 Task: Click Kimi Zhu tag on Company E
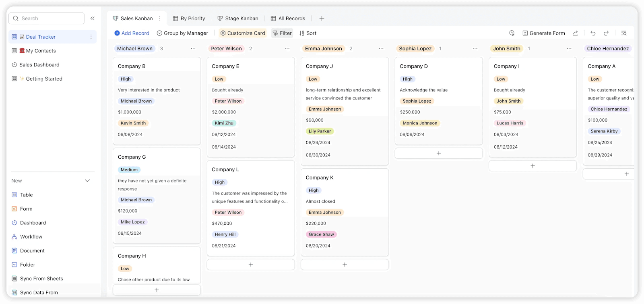click(x=224, y=123)
